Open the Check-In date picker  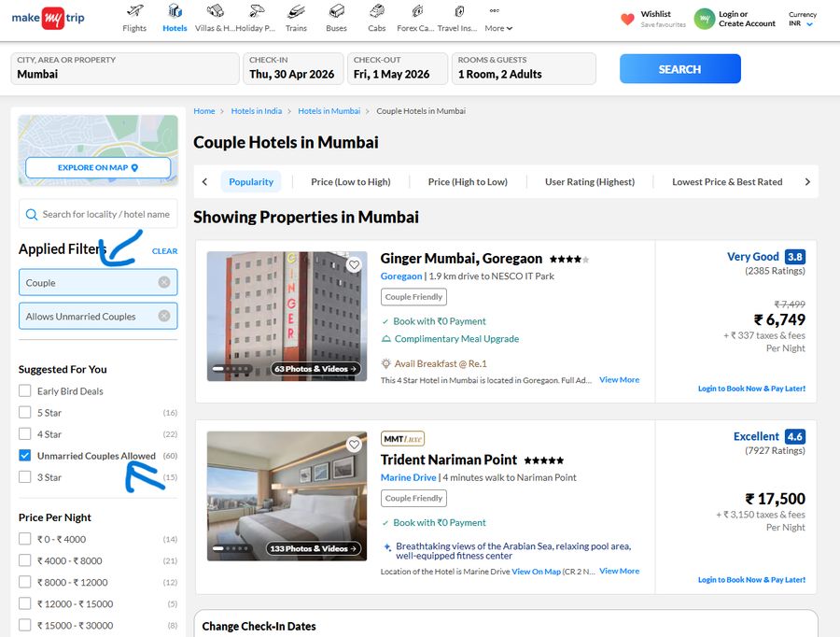click(x=292, y=68)
